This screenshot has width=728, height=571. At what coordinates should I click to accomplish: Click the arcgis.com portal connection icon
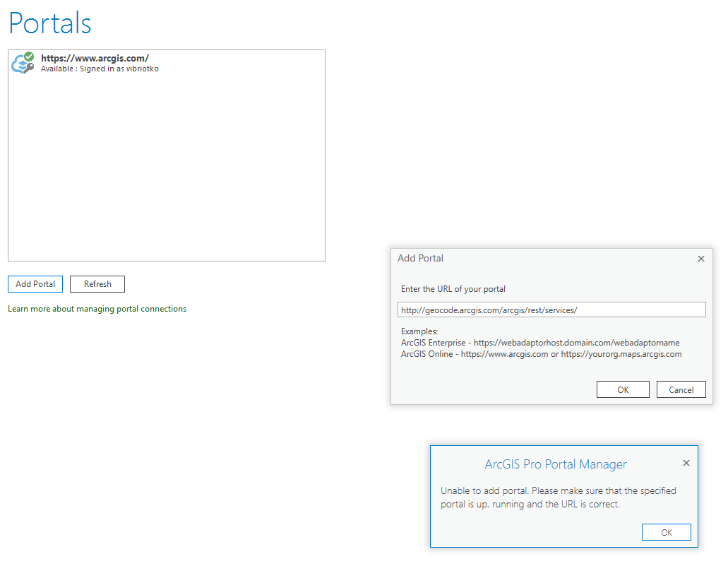[x=23, y=63]
